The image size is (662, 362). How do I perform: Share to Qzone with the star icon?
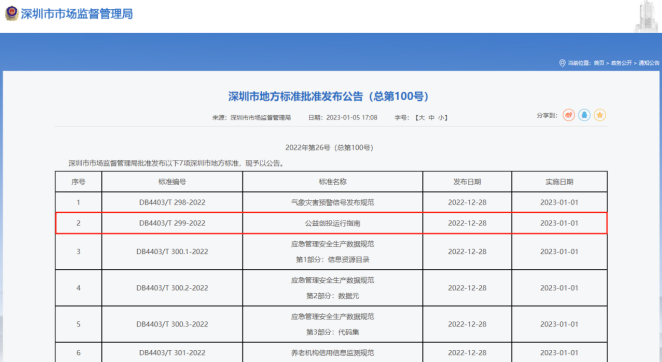600,115
